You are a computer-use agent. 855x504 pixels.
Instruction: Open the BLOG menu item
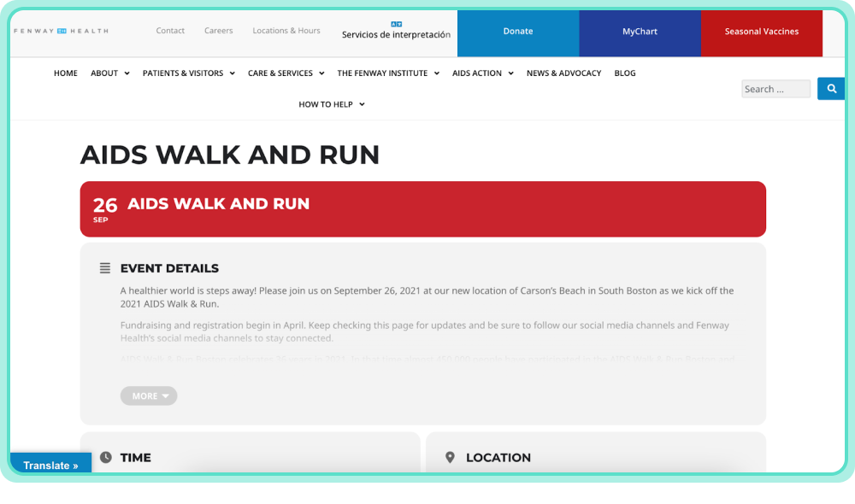point(625,73)
